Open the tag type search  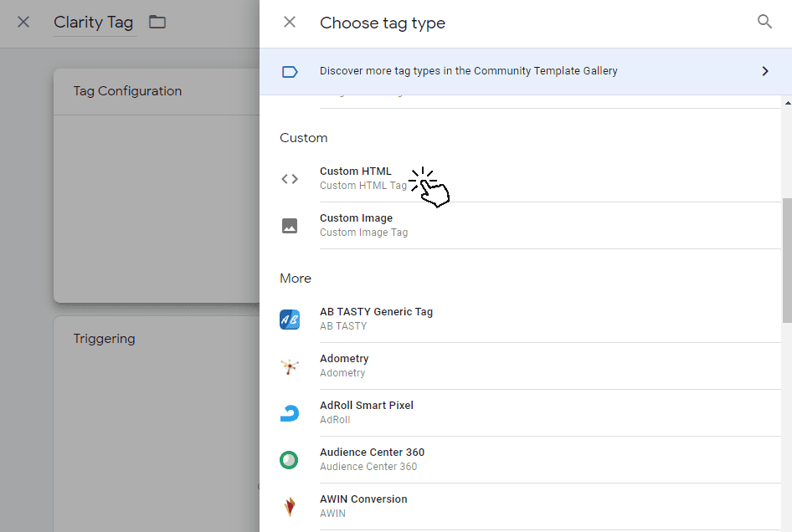pos(764,22)
